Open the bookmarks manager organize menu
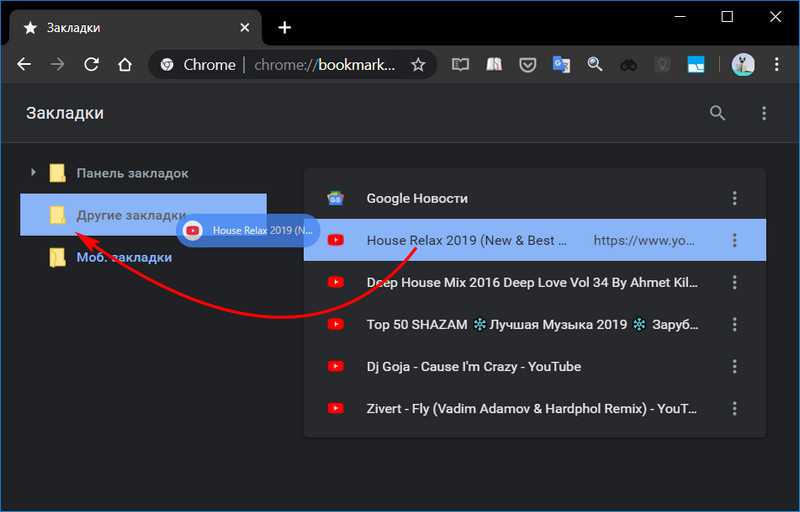 tap(764, 113)
